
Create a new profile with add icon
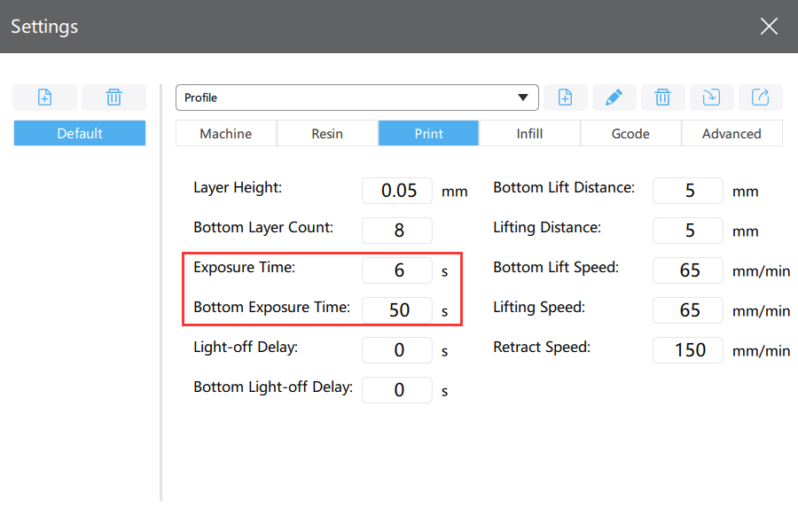point(566,98)
